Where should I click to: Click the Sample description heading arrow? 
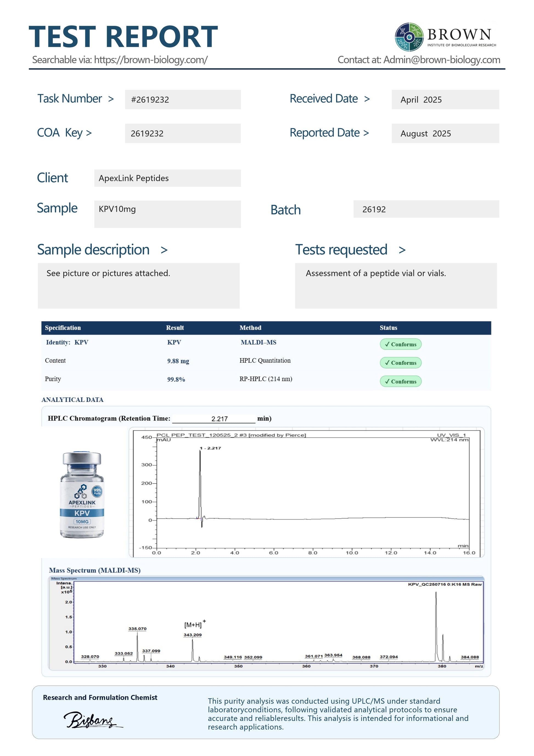click(x=164, y=250)
